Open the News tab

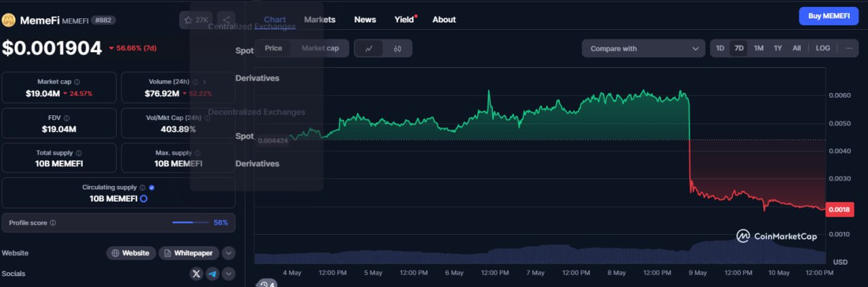pyautogui.click(x=365, y=20)
